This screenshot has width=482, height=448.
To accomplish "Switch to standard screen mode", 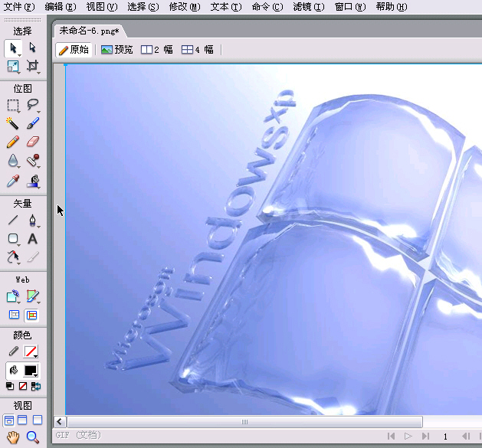I will pyautogui.click(x=9, y=420).
